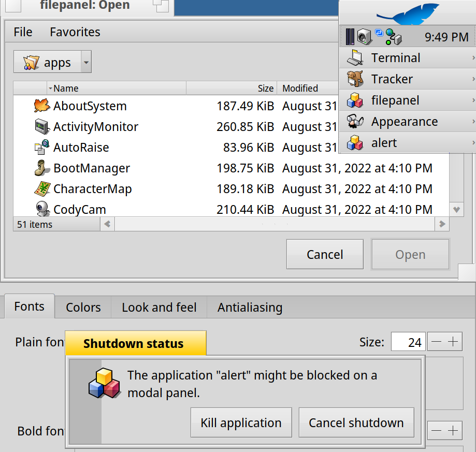
Task: Switch to the Colors tab
Action: [83, 308]
